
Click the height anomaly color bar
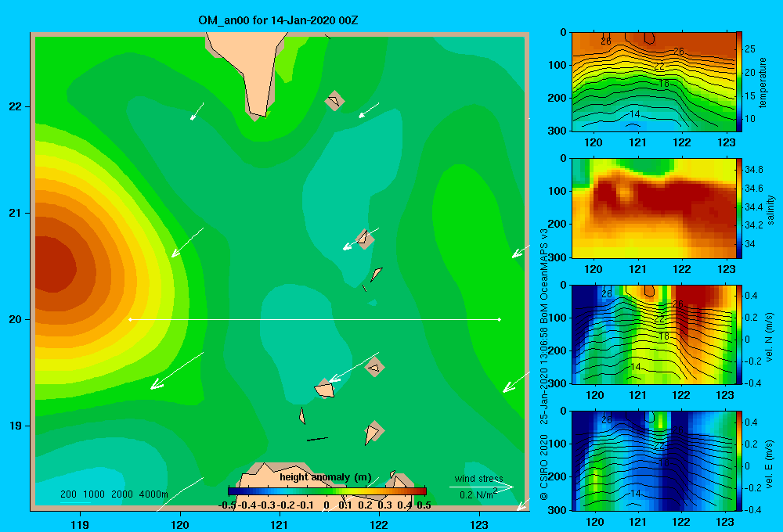tap(327, 491)
